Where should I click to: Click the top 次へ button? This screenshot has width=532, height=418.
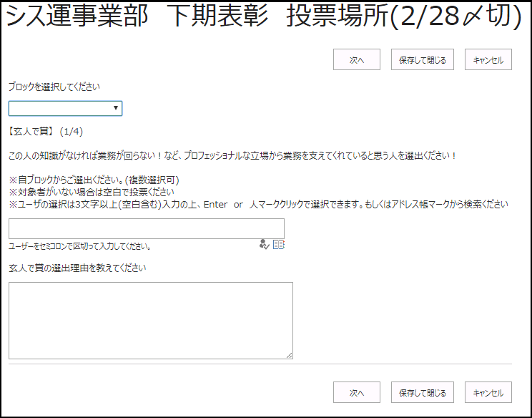357,59
